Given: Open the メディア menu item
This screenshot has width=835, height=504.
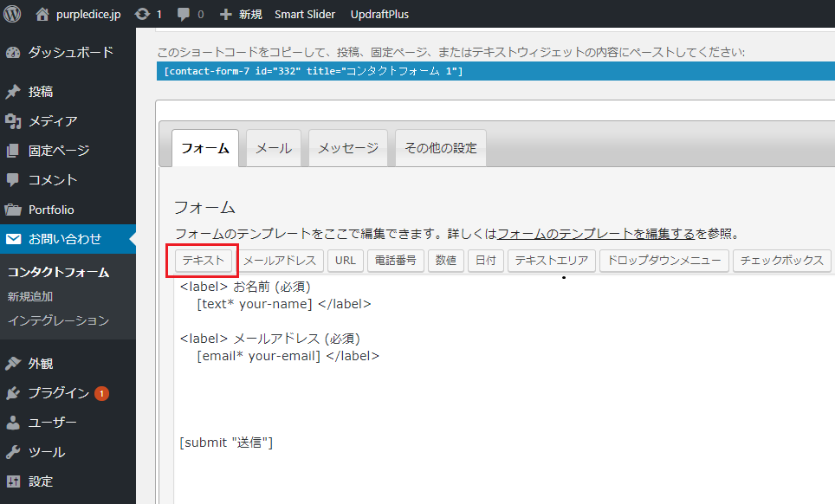Looking at the screenshot, I should pyautogui.click(x=53, y=121).
